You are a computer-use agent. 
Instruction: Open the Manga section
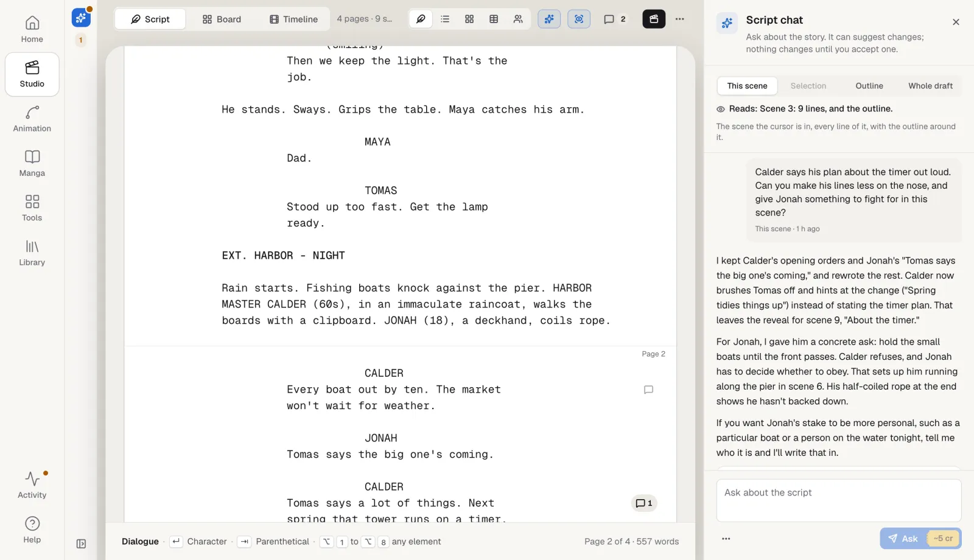tap(32, 164)
